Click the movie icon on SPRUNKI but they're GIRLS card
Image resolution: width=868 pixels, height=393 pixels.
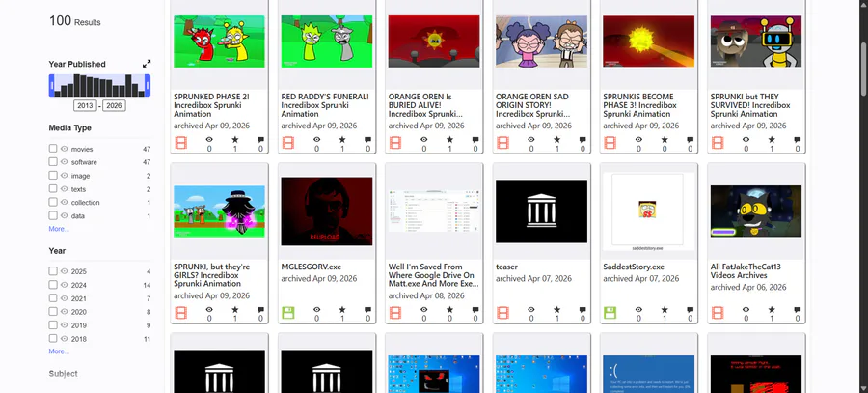coord(180,313)
